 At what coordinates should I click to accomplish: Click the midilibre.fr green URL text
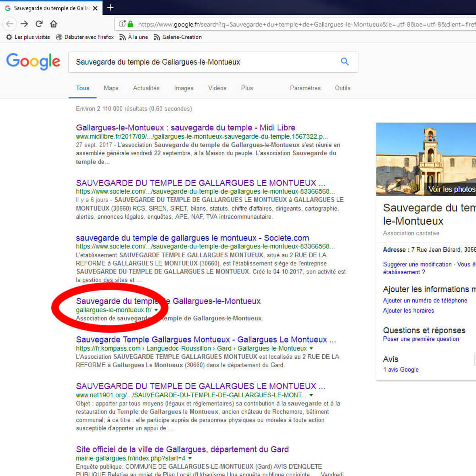click(202, 137)
